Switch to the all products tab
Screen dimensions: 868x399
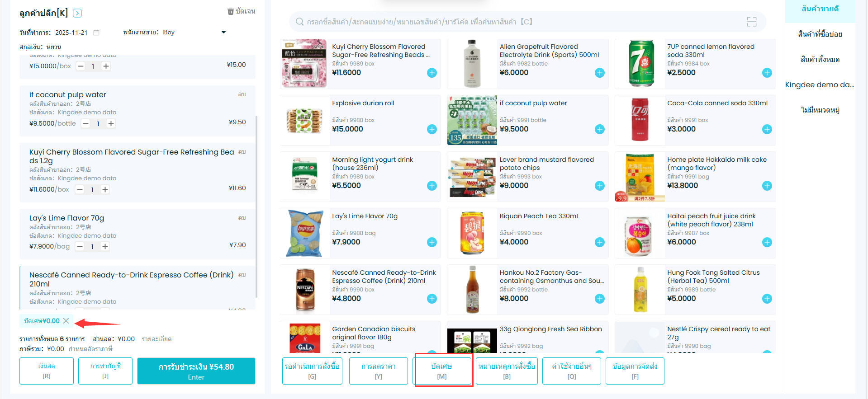(820, 59)
